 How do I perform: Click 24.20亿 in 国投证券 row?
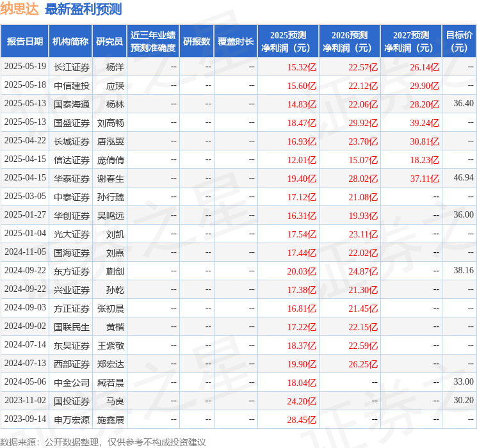[302, 401]
